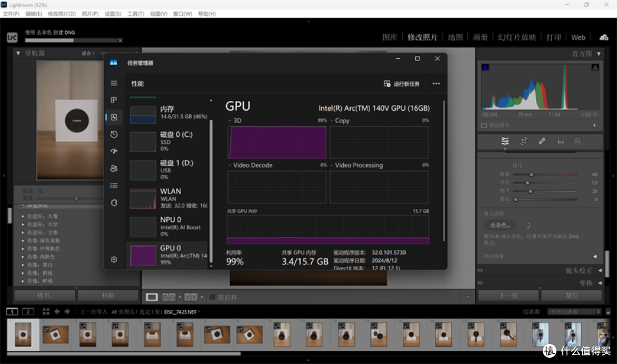This screenshot has height=364, width=617.
Task: Click the 拷贝 button
Action: tap(45, 295)
